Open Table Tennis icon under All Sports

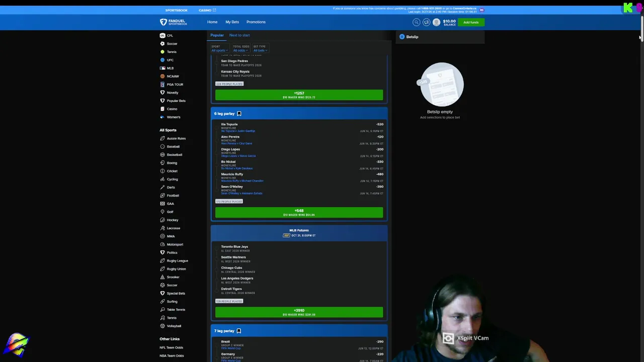click(x=162, y=310)
